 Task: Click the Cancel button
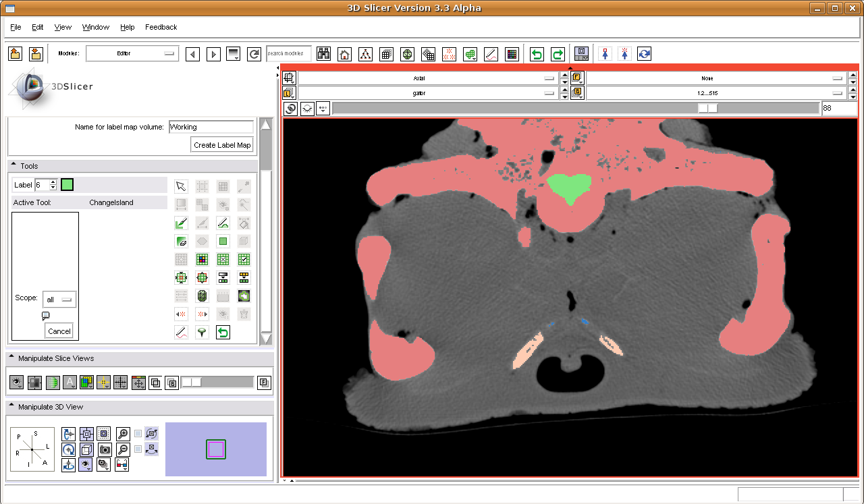(x=59, y=331)
